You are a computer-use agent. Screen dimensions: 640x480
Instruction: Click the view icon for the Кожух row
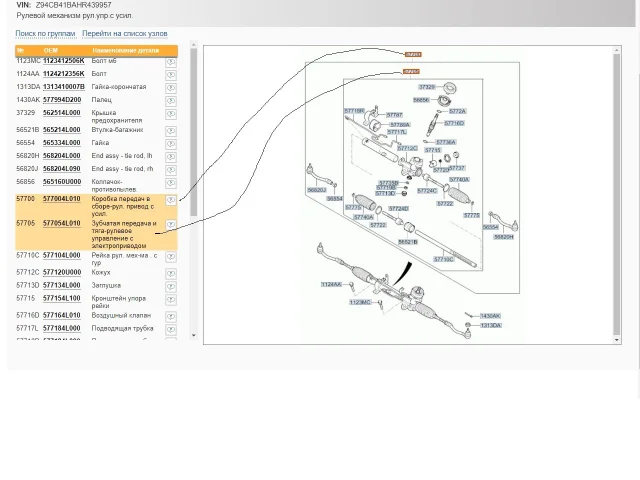170,273
